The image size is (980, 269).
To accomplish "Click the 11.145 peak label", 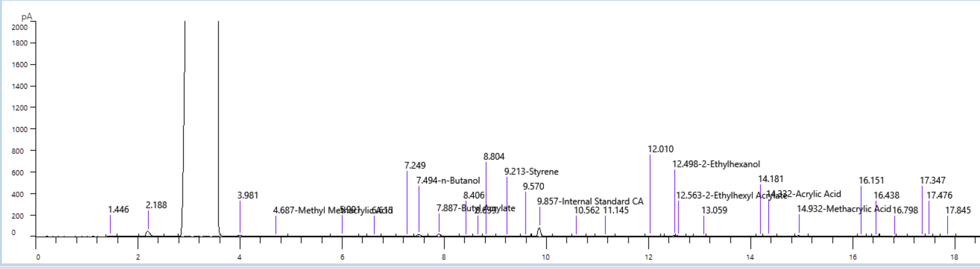I will pyautogui.click(x=616, y=210).
